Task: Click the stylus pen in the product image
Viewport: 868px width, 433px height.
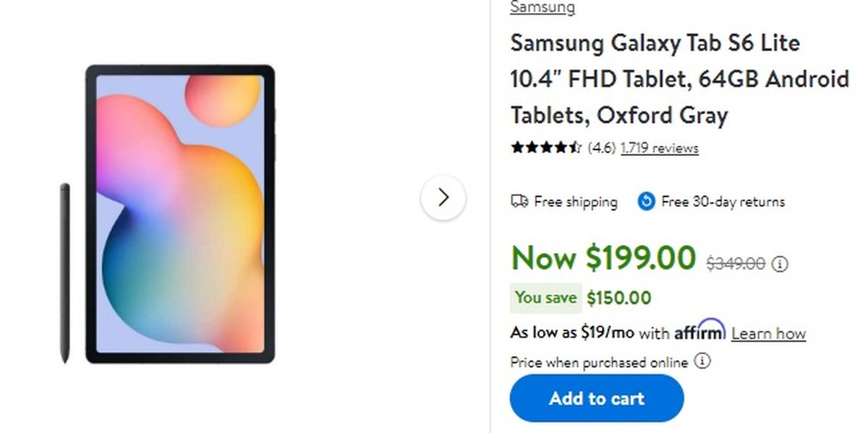Action: coord(63,271)
